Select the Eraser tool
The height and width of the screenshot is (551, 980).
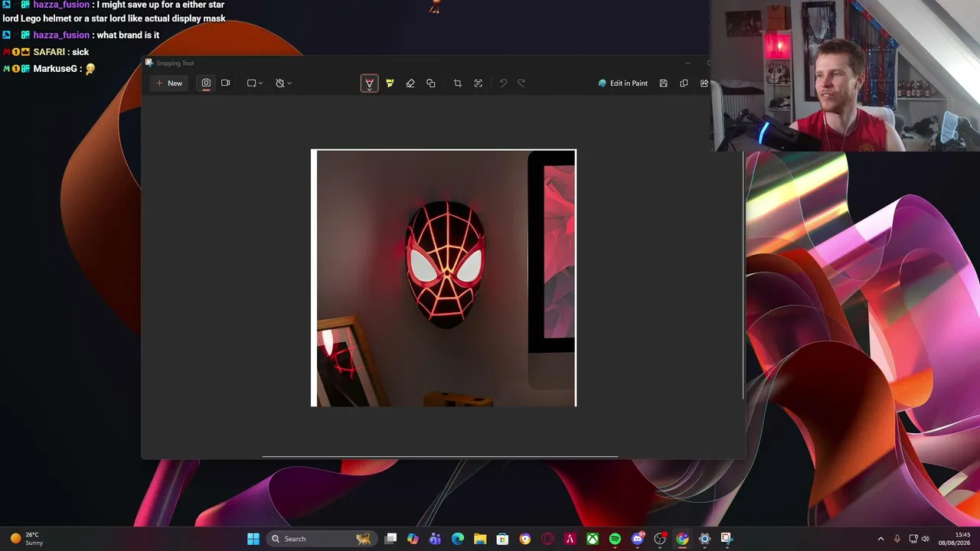point(410,83)
